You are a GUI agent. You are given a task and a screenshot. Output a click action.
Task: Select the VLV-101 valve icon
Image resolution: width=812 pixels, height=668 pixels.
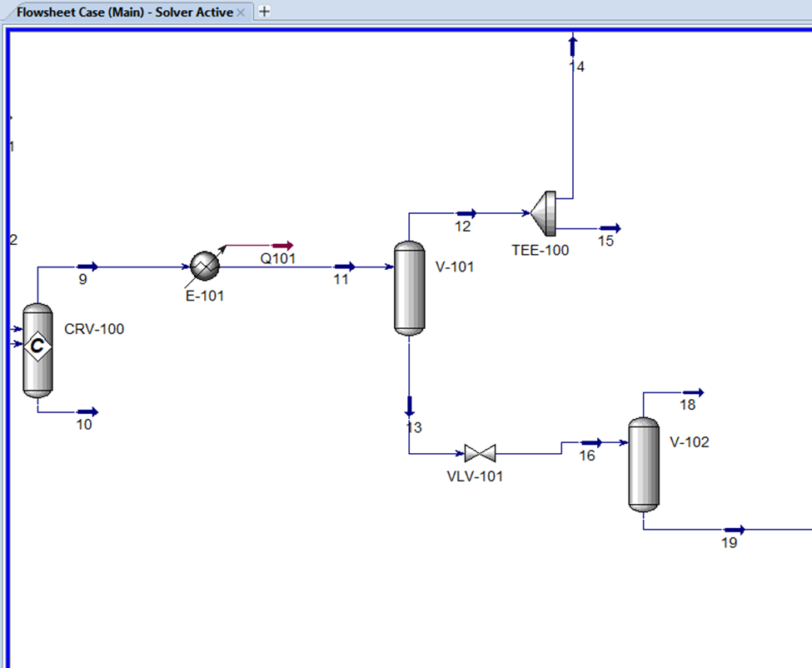click(x=480, y=453)
